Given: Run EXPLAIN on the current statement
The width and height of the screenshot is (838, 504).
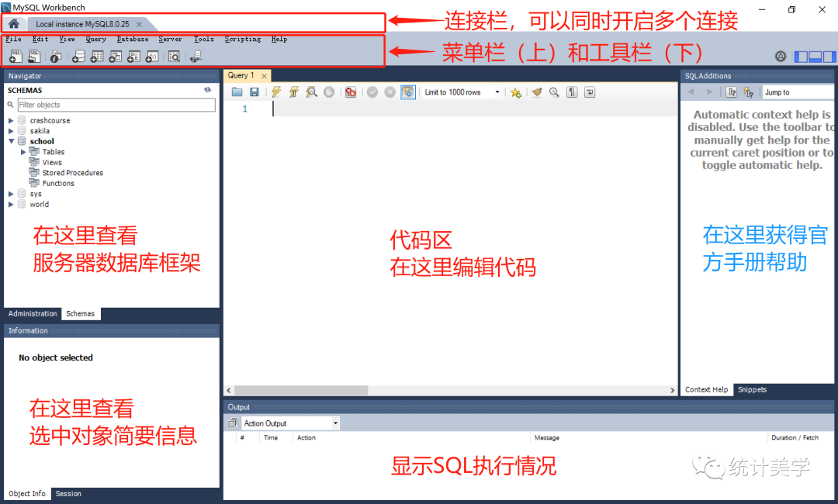Looking at the screenshot, I should point(312,92).
